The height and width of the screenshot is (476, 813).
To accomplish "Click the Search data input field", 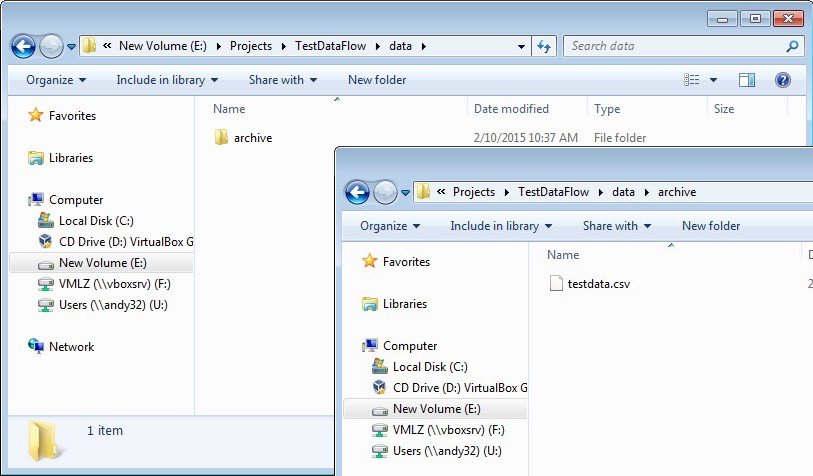I will click(x=674, y=46).
